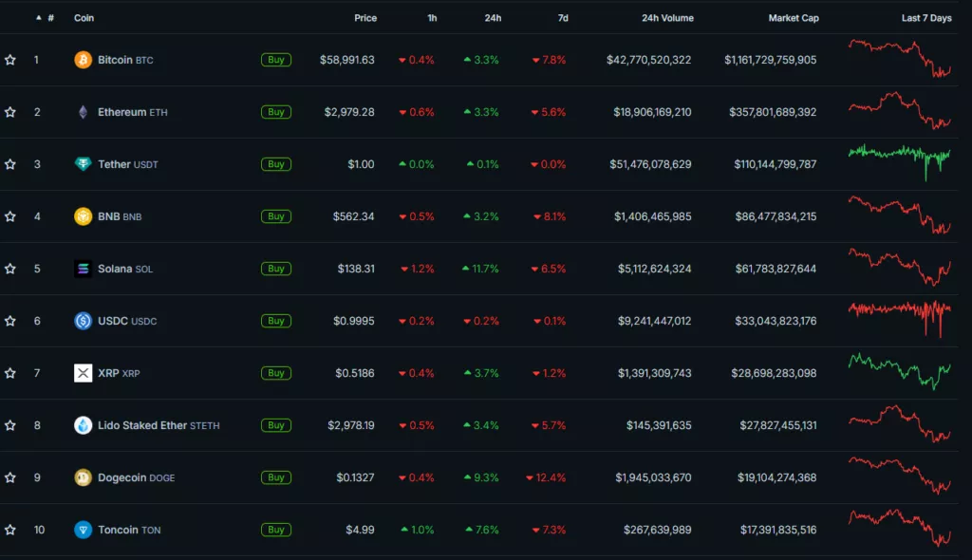Click Buy in the USDC row
The image size is (972, 560).
(x=276, y=321)
